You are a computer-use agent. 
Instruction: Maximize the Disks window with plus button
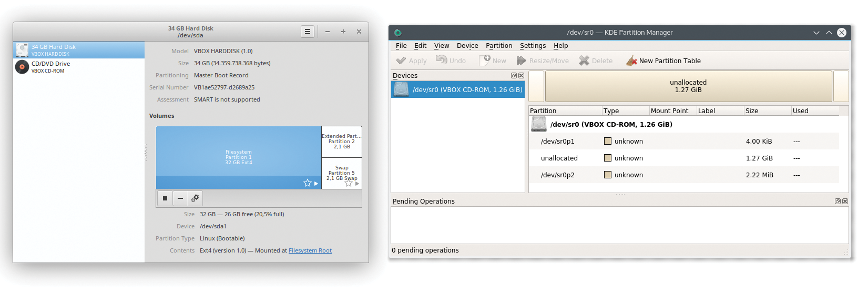[x=343, y=32]
